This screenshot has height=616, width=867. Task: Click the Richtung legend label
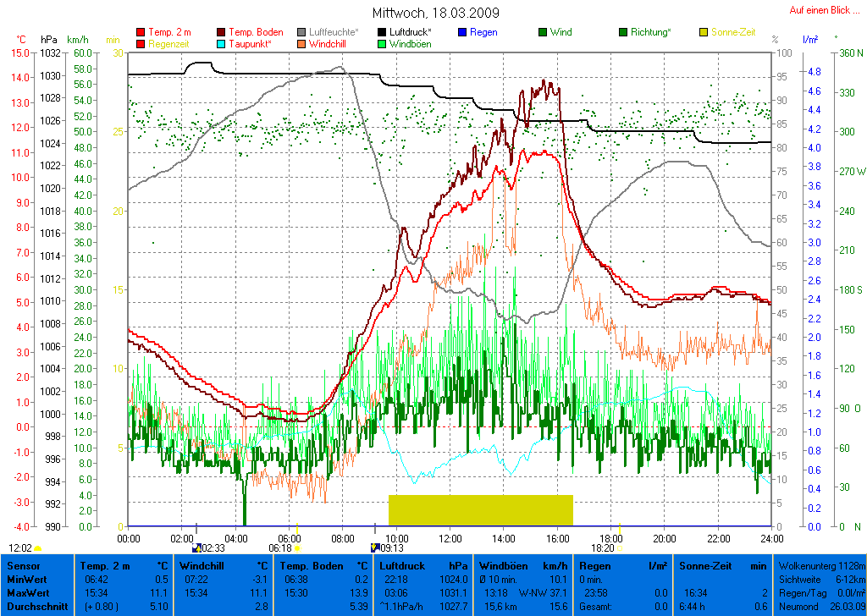click(x=651, y=32)
